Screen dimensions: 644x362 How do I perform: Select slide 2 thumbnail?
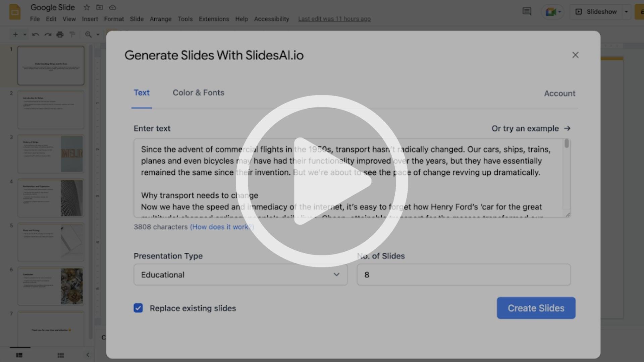[x=51, y=110]
